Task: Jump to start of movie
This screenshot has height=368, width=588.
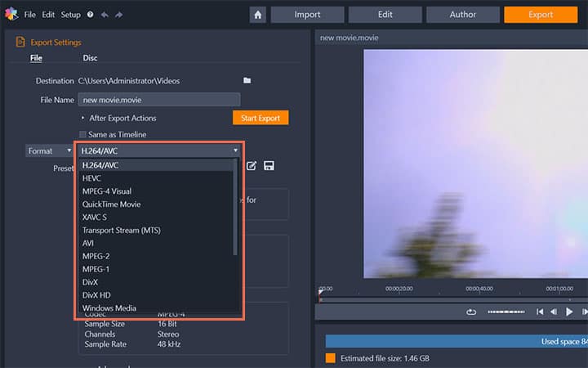Action: pyautogui.click(x=540, y=312)
